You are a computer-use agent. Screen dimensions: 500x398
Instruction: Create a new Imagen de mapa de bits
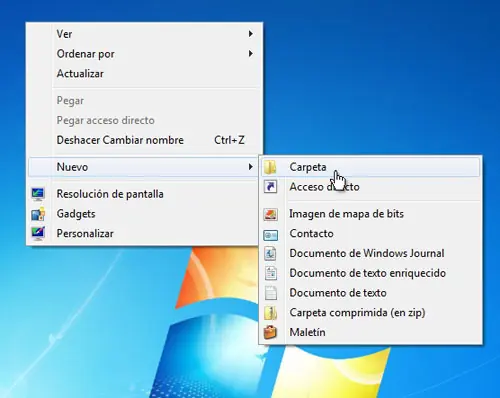[x=371, y=214]
